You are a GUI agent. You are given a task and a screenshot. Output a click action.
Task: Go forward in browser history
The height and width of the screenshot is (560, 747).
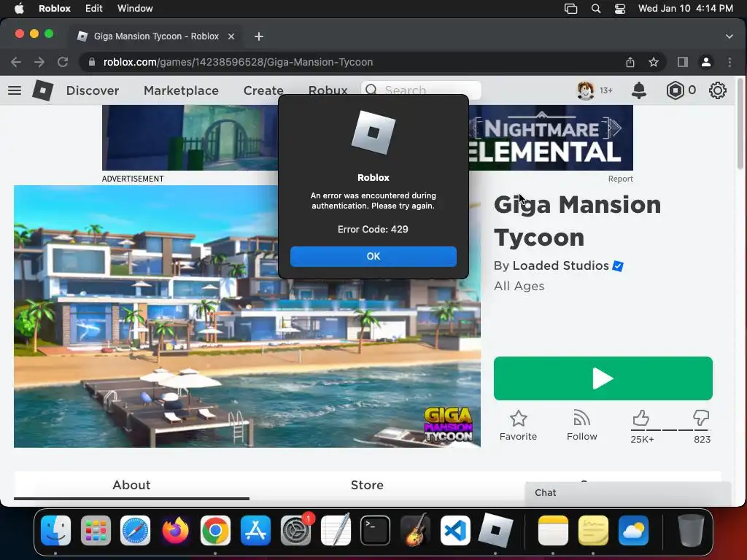click(x=39, y=62)
